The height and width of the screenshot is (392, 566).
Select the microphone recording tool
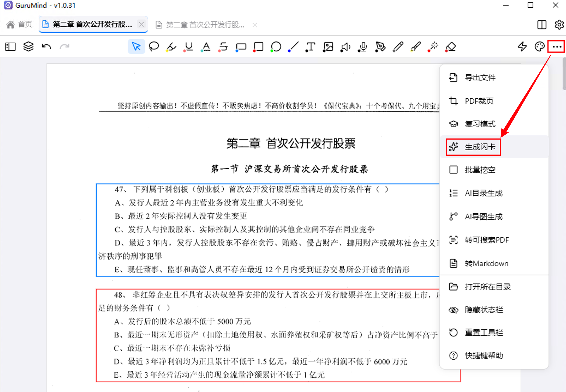point(363,47)
